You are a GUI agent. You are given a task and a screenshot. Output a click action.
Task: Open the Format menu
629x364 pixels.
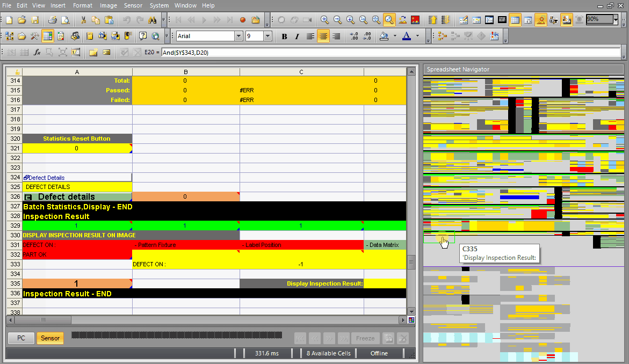click(x=83, y=5)
